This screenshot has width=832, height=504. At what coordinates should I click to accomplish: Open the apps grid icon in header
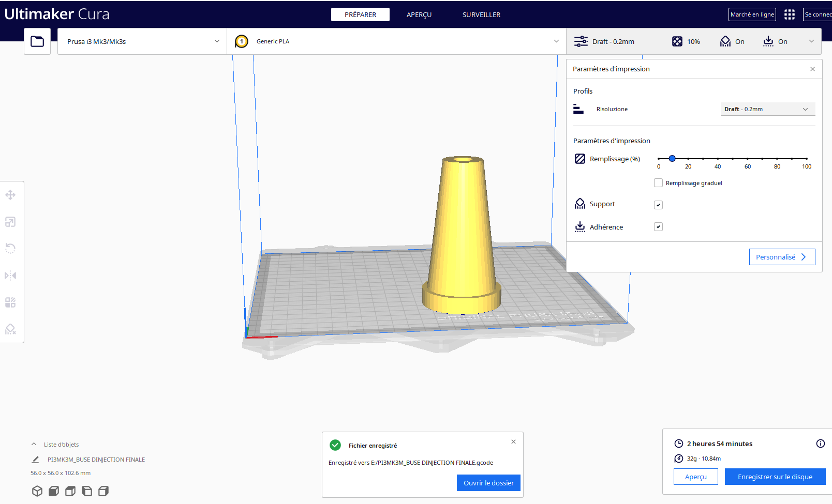point(789,14)
